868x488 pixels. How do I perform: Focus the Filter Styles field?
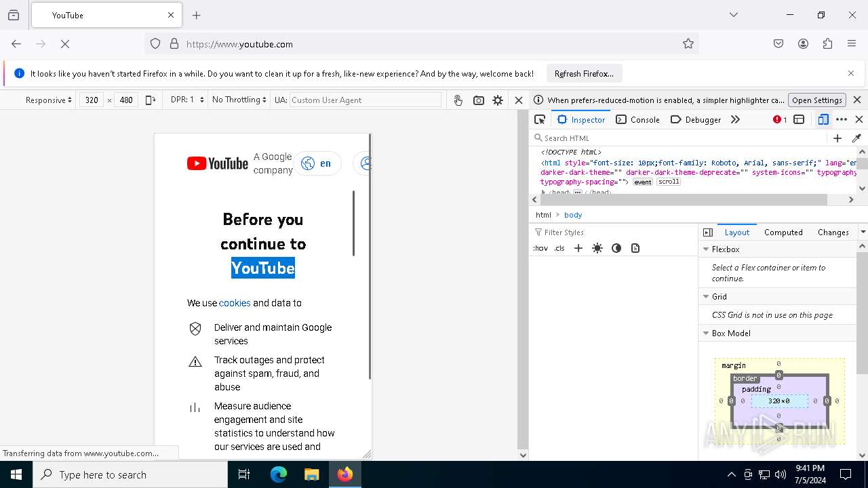614,232
